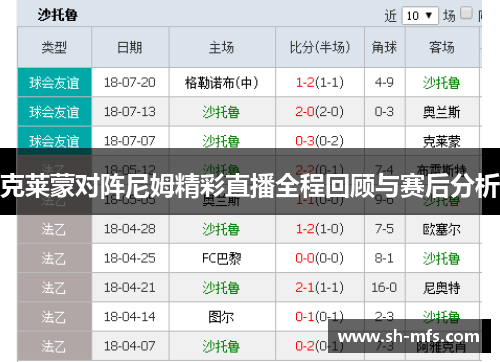
Task: Click the 比分(半场) column header
Action: [320, 47]
